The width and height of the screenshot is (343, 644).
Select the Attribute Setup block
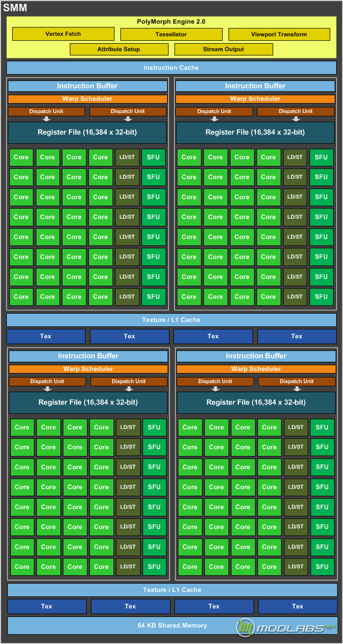click(119, 49)
